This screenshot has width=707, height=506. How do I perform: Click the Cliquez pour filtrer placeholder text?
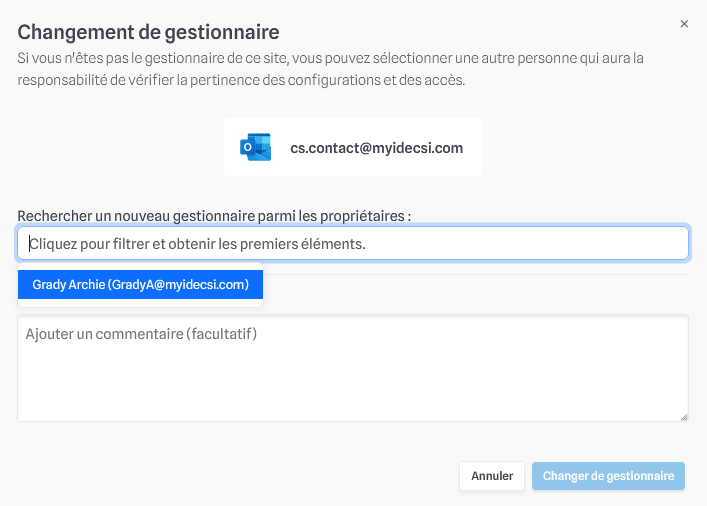tap(197, 244)
